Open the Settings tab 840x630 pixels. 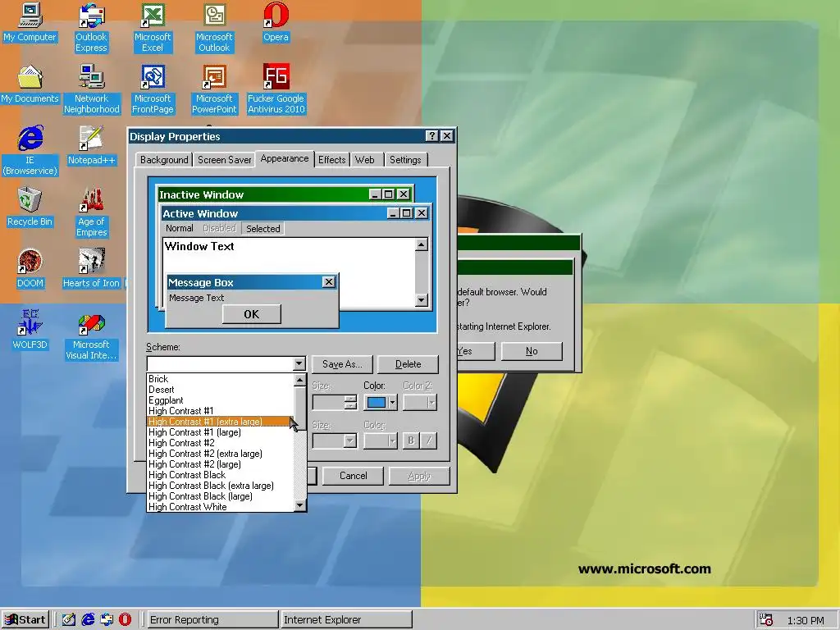coord(405,160)
